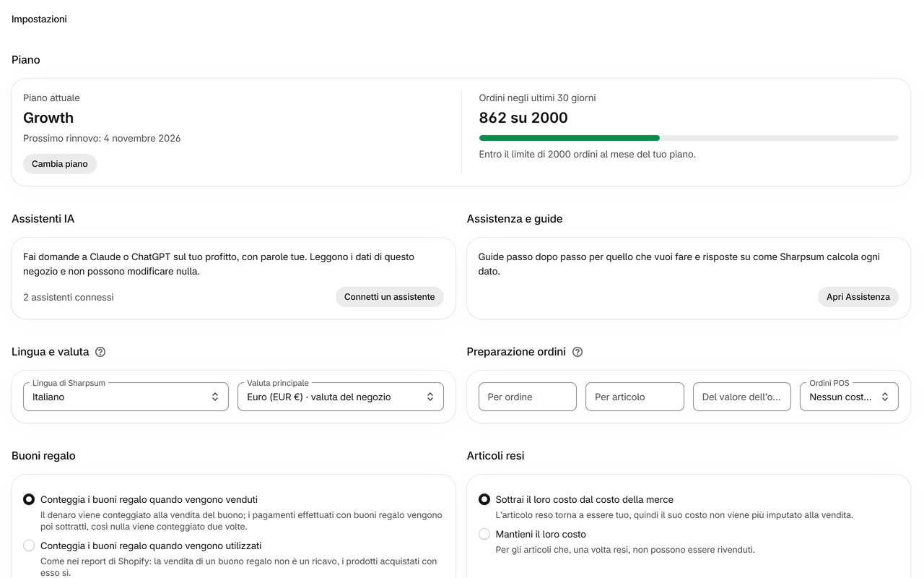
Task: Click the help icon beside Lingua e valuta
Action: [100, 352]
